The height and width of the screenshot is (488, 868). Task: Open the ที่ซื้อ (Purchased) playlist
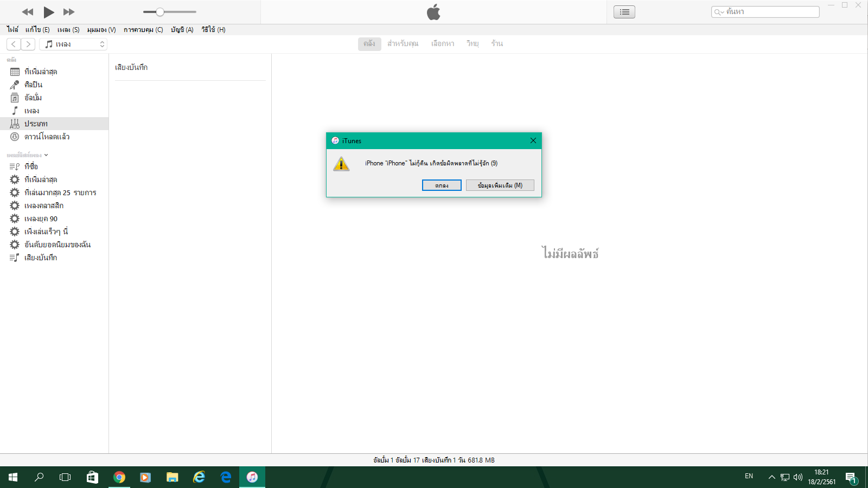click(54, 166)
